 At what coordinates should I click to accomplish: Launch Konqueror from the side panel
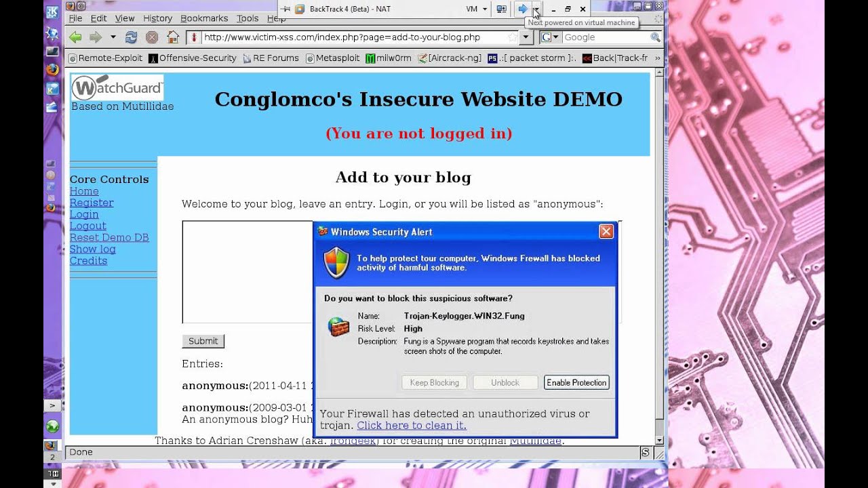point(52,33)
